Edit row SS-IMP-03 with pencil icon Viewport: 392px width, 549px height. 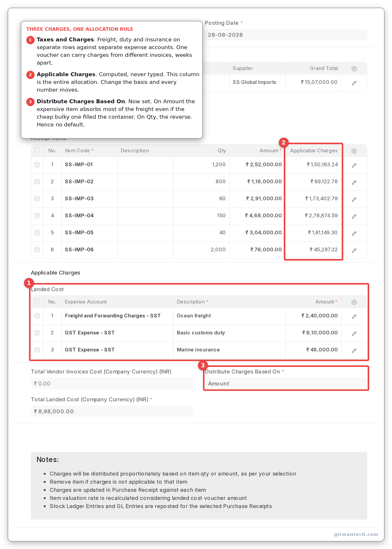pos(354,199)
